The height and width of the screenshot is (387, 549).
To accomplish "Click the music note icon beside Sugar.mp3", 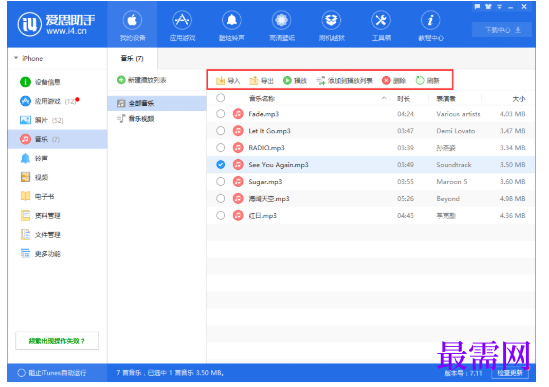I will (x=238, y=181).
